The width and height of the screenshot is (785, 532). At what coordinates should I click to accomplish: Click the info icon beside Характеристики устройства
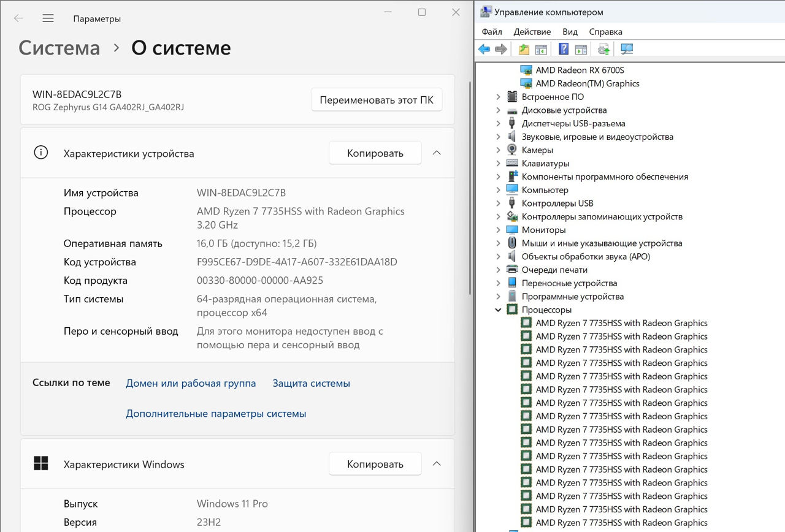click(x=40, y=153)
